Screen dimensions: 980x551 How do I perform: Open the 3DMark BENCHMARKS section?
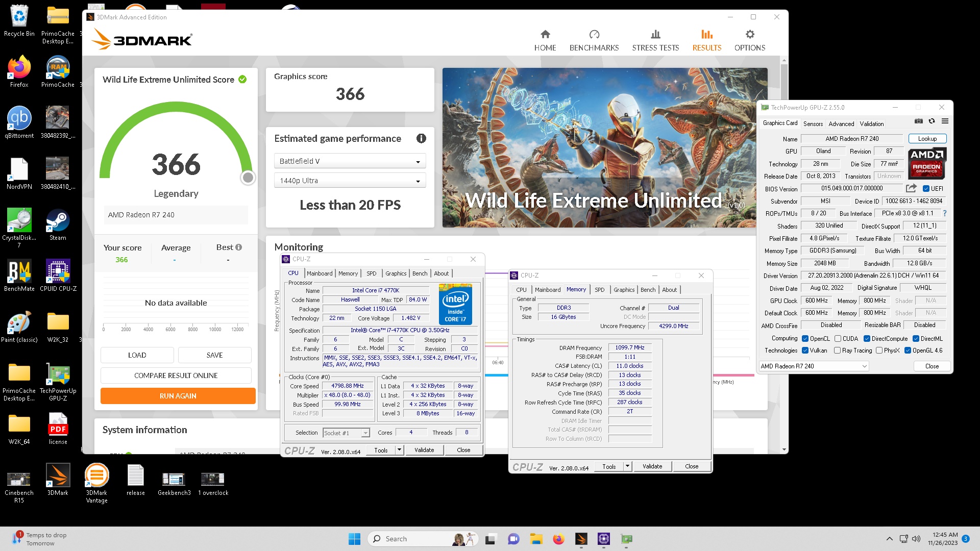(x=594, y=40)
